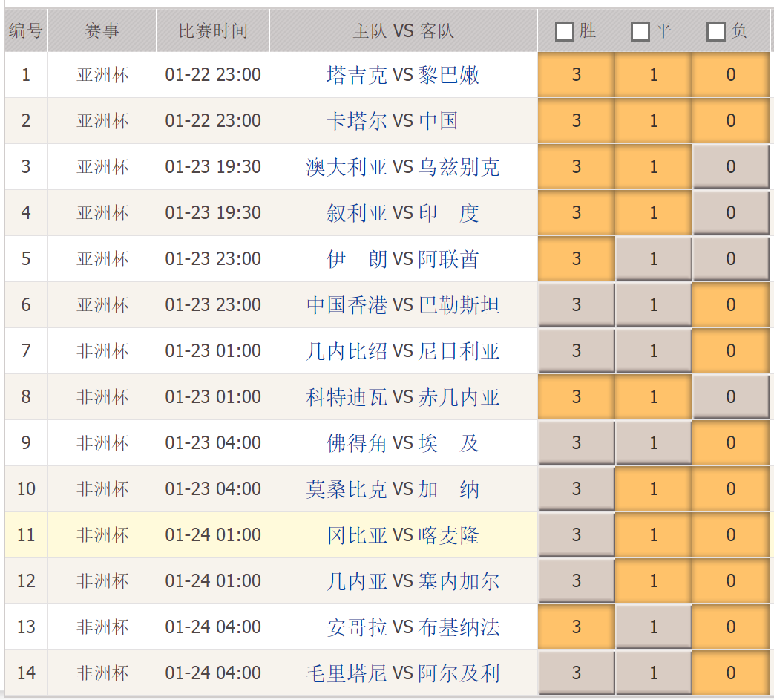Toggle lose option 0 for 中国香港 VS 巴勒斯坦
The image size is (774, 700).
[730, 304]
